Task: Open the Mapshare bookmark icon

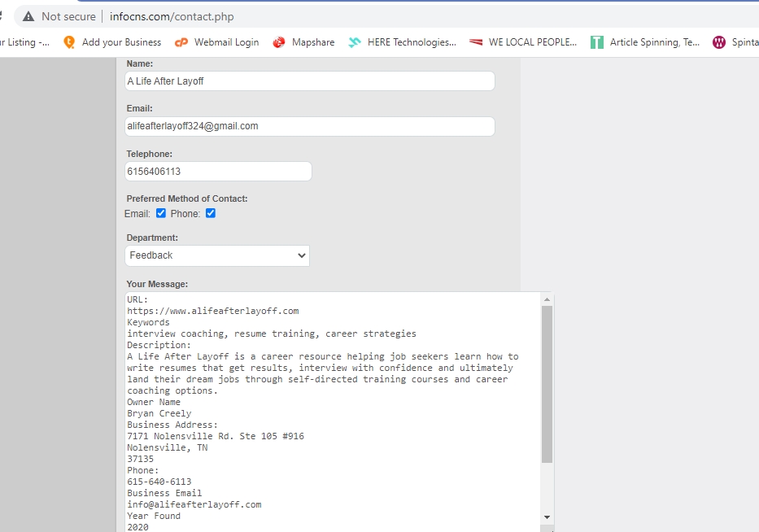Action: tap(279, 42)
